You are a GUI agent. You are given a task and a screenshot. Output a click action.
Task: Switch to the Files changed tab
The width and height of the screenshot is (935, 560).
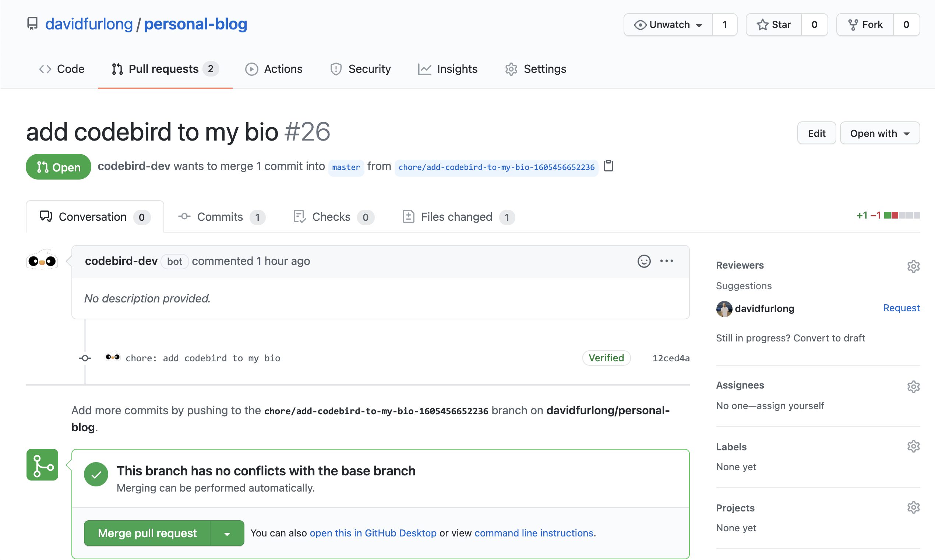pyautogui.click(x=458, y=217)
